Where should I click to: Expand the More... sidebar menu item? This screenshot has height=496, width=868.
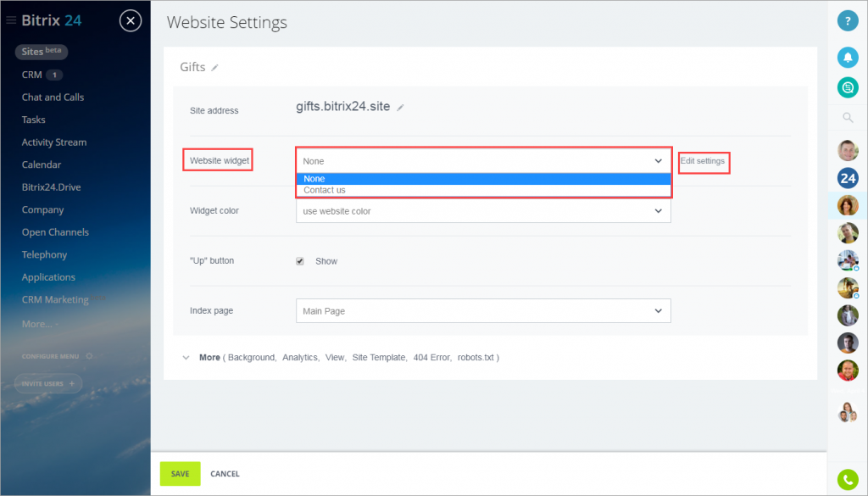coord(40,324)
